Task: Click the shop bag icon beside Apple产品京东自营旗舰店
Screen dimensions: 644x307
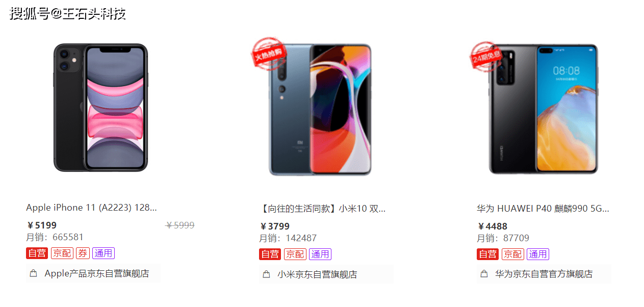Action: pos(34,273)
